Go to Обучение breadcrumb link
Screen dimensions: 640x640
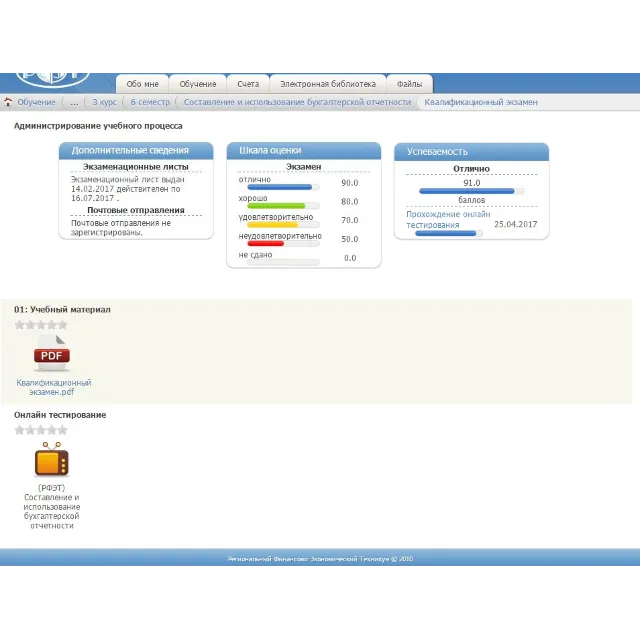pos(36,102)
